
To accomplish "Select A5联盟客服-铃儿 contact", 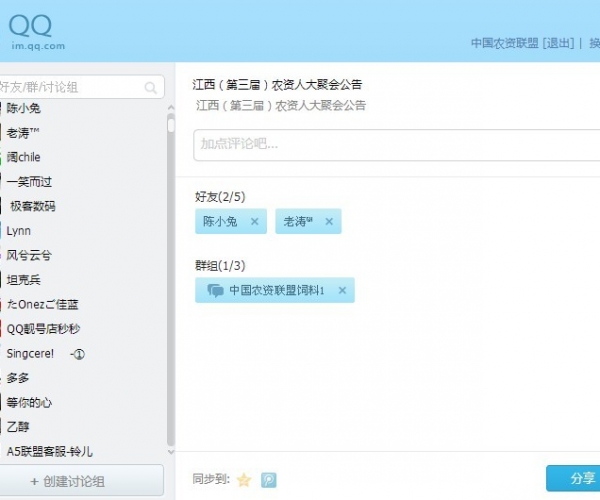I will click(x=50, y=451).
